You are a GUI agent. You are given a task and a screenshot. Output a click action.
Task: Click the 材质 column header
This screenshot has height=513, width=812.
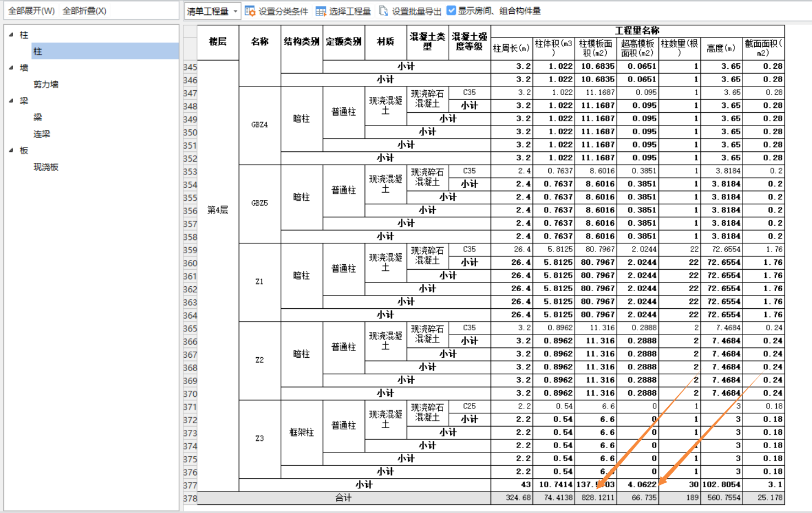click(x=385, y=42)
